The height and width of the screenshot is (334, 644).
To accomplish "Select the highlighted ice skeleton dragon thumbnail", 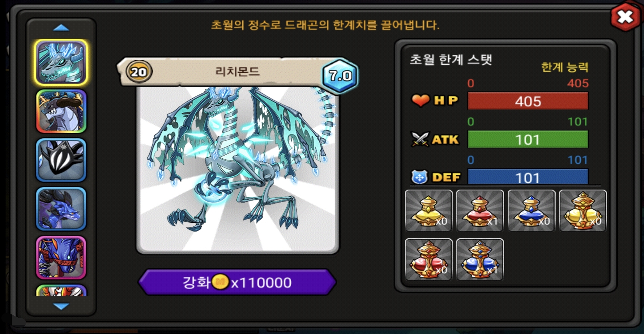I will pyautogui.click(x=61, y=62).
